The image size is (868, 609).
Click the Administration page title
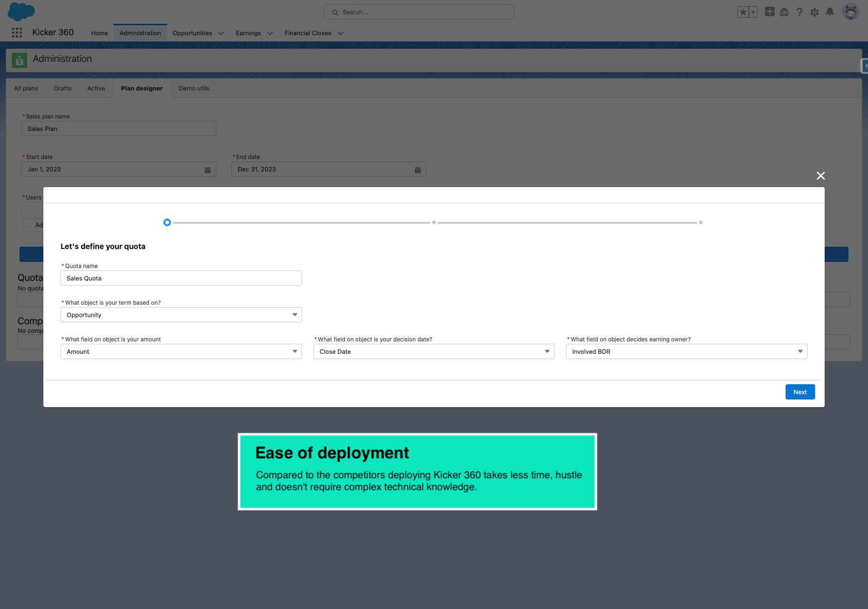pyautogui.click(x=62, y=59)
